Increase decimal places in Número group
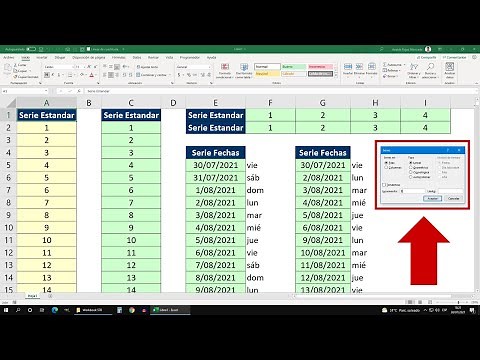Screen dimensions: 480x360 [203, 75]
